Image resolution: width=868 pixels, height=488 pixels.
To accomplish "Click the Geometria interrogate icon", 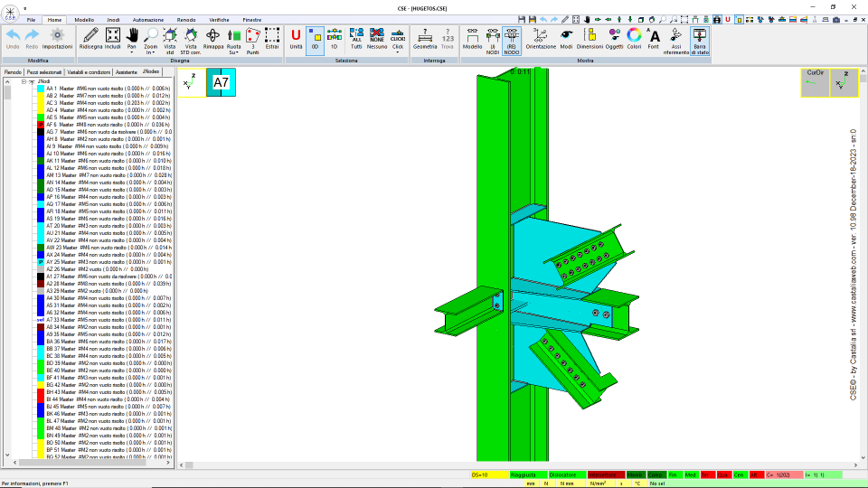I will click(425, 36).
